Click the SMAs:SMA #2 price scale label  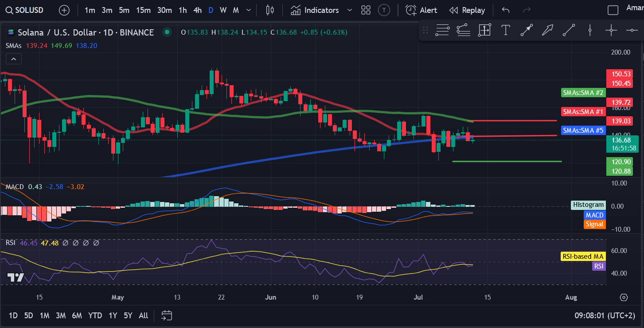point(583,93)
